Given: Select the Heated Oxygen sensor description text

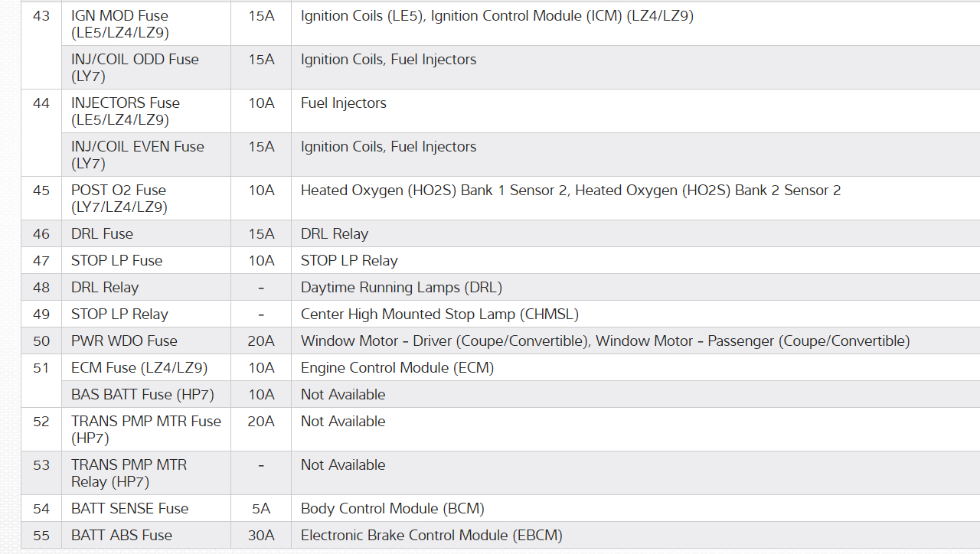Looking at the screenshot, I should coord(570,191).
